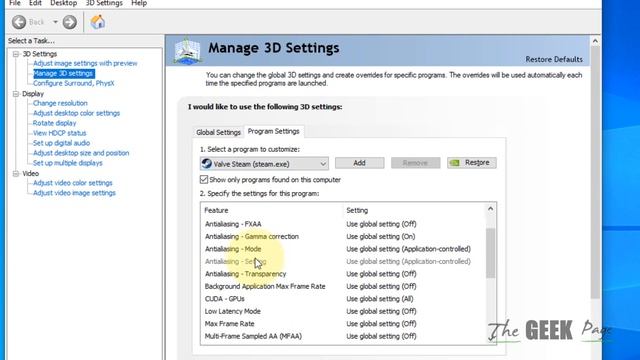Click the CUDA - GPUs setting value (All)

380,299
